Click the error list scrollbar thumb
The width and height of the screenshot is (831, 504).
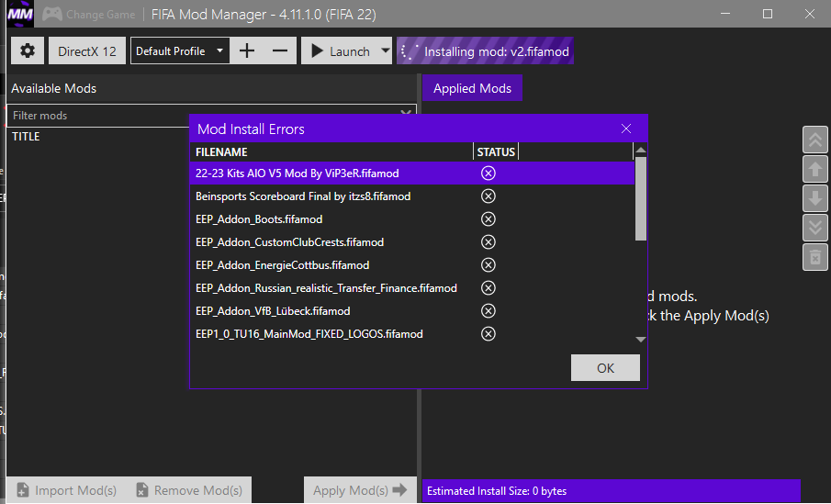[640, 198]
